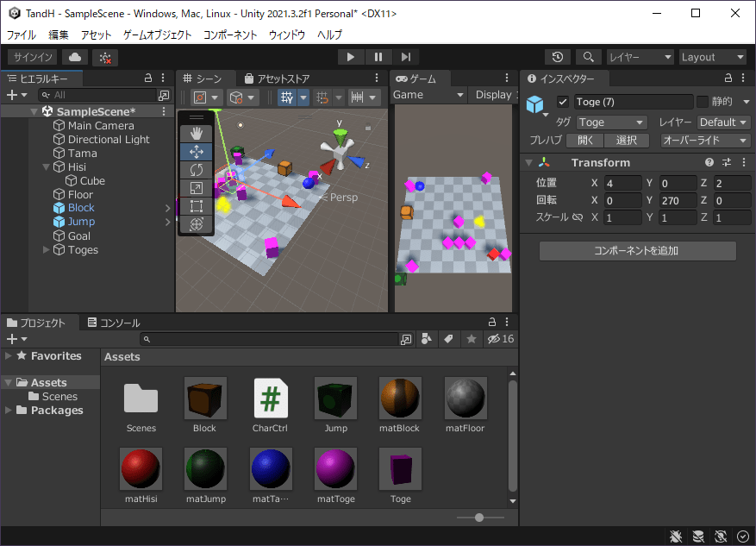Open the prefab Override dropdown
This screenshot has height=546, width=756.
click(705, 141)
